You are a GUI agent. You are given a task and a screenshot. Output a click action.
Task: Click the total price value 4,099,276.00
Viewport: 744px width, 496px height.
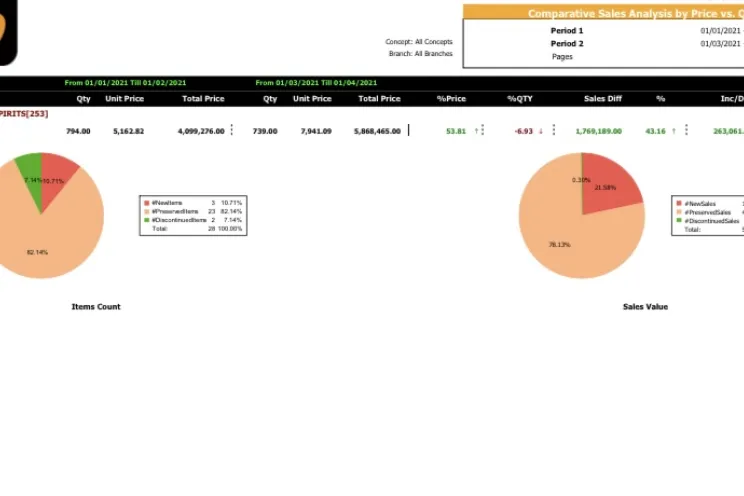coord(201,131)
